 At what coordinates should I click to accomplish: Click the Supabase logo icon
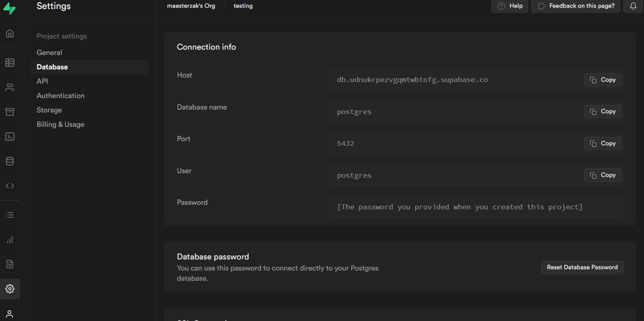[10, 8]
